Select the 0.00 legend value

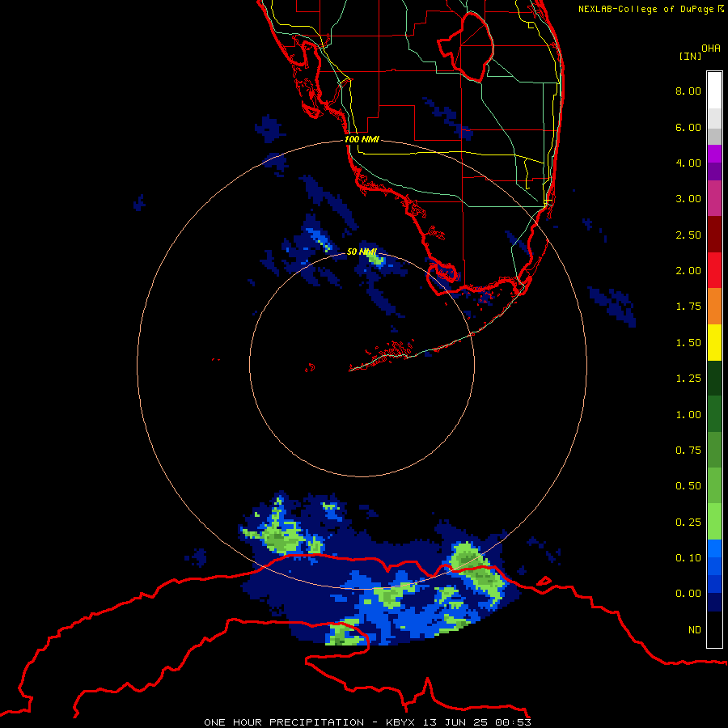pyautogui.click(x=688, y=594)
